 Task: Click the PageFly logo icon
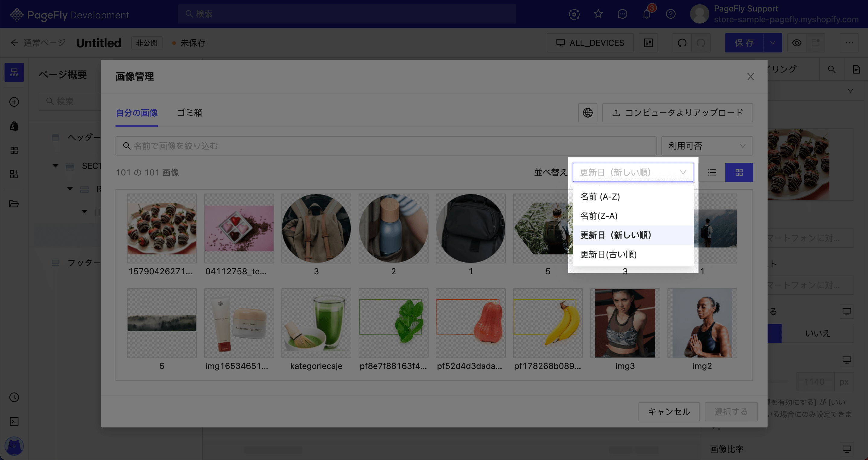pyautogui.click(x=17, y=14)
